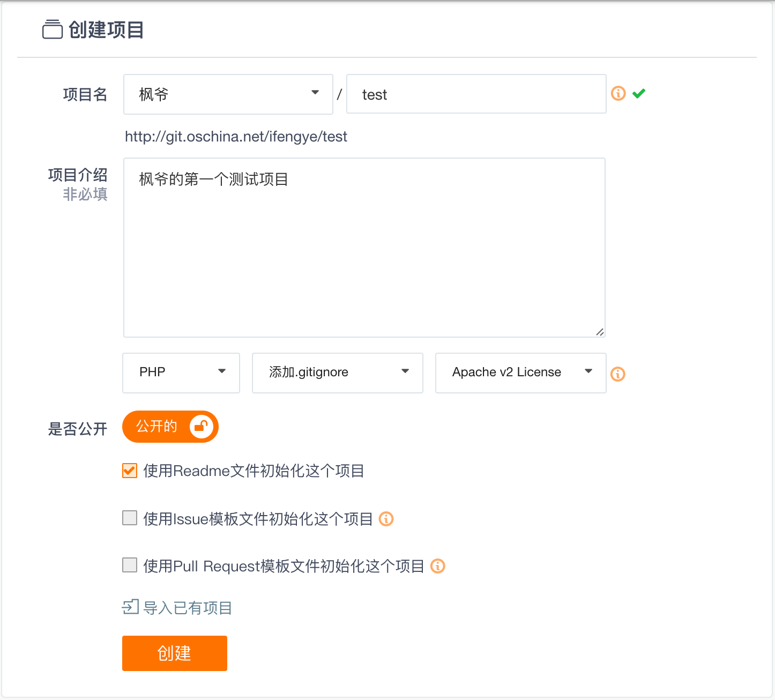Click the unlock icon in public toggle
775x700 pixels.
[202, 427]
